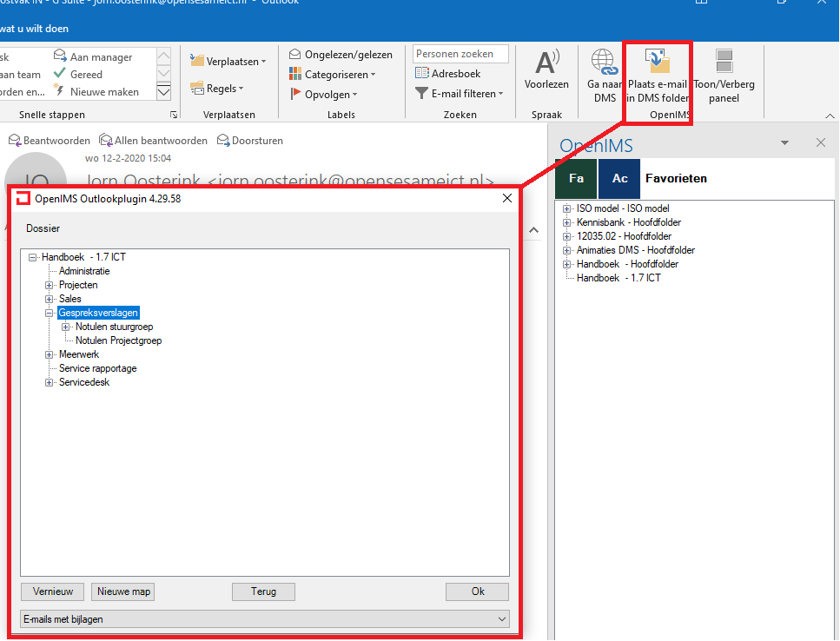Screen dimensions: 840x641
Task: Expand ISO model - ISO model node
Action: click(x=566, y=208)
